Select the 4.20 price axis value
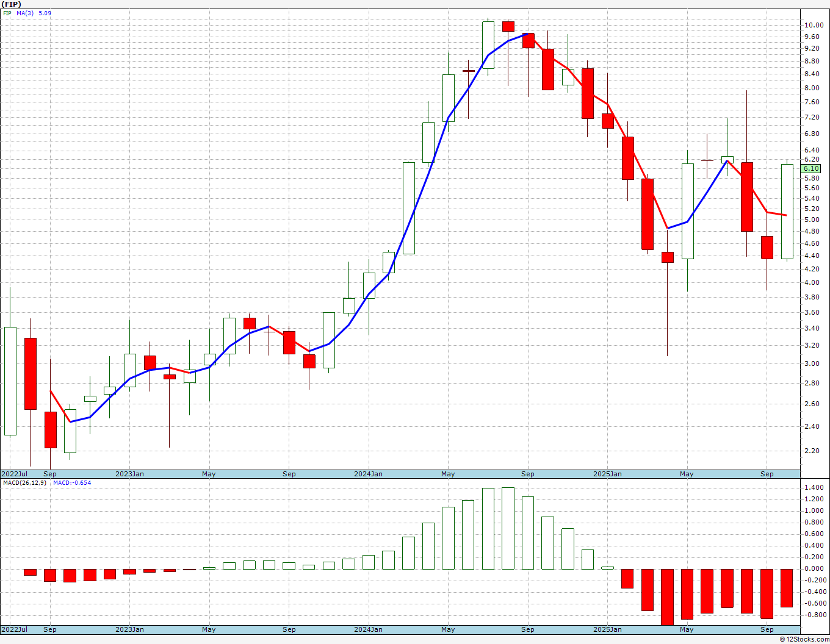The height and width of the screenshot is (644, 830). point(812,268)
